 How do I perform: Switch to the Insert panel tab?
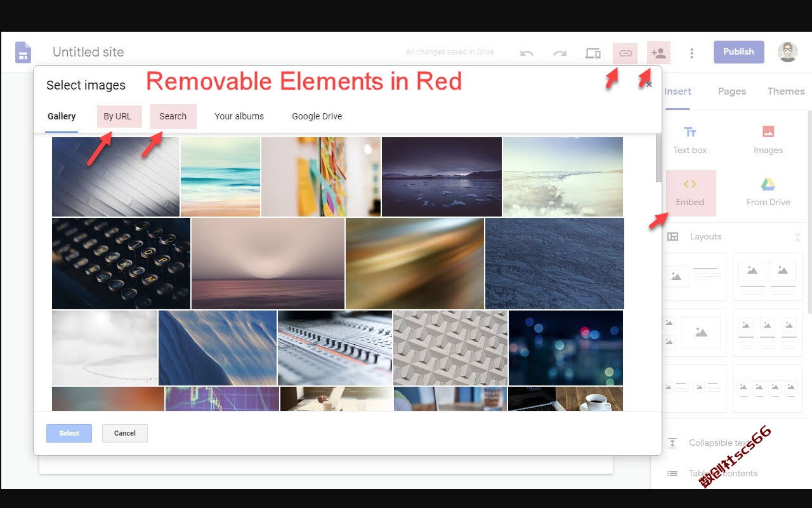tap(678, 91)
